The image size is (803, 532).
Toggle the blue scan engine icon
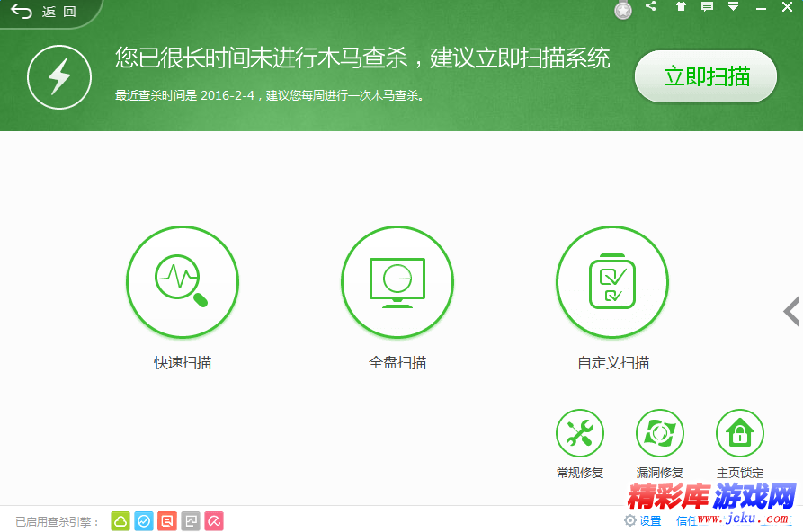(x=144, y=520)
